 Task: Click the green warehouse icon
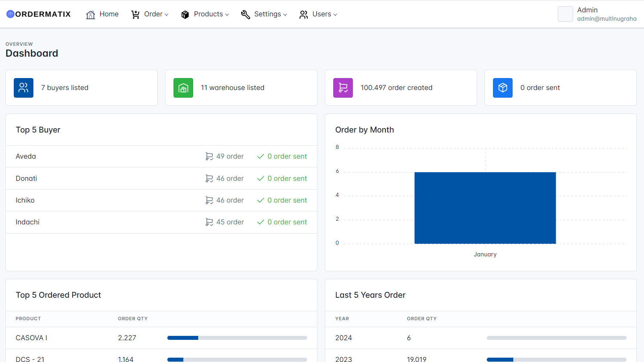click(x=183, y=88)
